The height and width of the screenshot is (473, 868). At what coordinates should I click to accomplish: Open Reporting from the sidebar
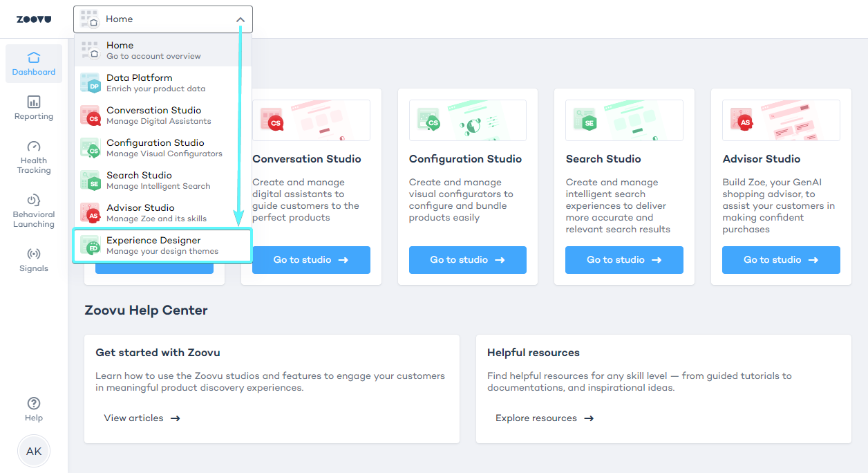34,108
